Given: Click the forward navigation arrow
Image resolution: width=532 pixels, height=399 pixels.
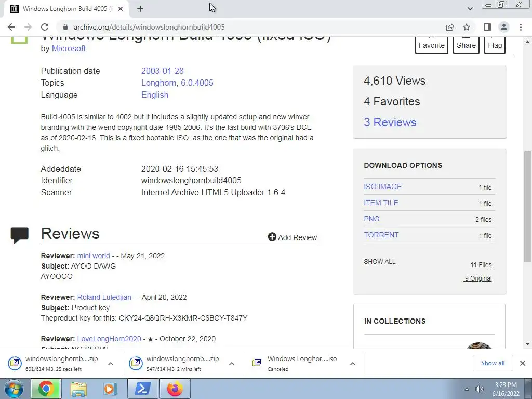Looking at the screenshot, I should click(x=28, y=27).
